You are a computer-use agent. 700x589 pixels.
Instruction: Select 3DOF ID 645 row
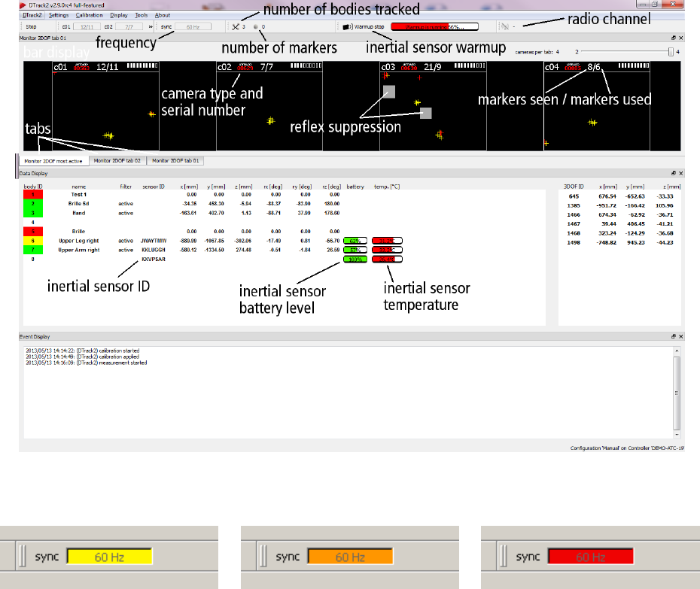pyautogui.click(x=619, y=196)
